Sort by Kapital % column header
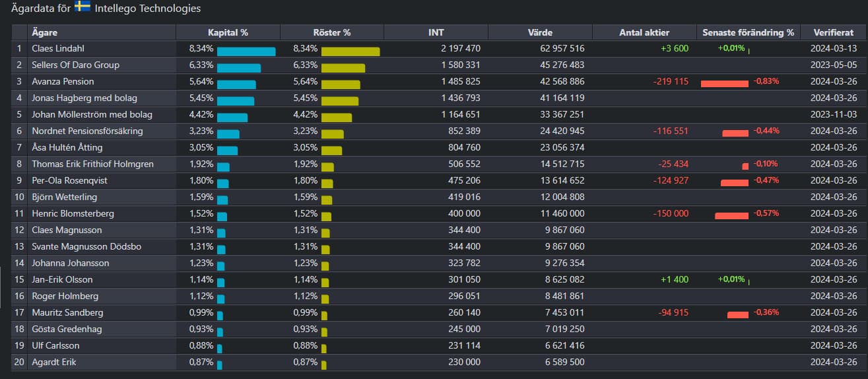This screenshot has height=379, width=868. (228, 32)
